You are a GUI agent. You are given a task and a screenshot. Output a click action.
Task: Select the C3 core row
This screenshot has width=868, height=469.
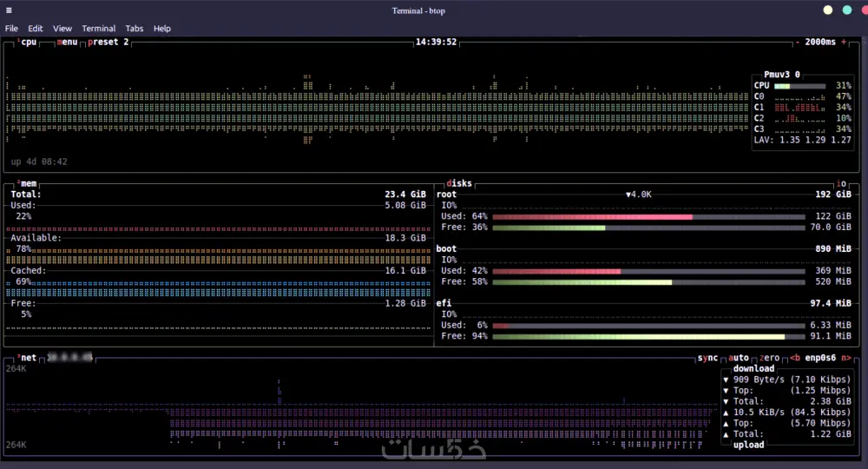pos(803,129)
